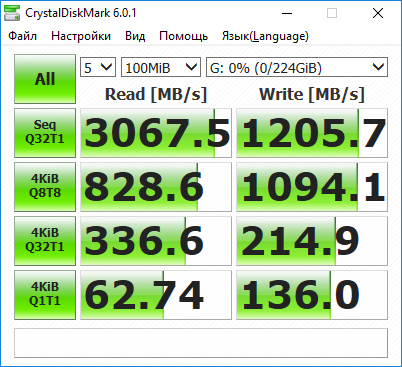Click the 4KiB Q8T8 write result 1094.1
The height and width of the screenshot is (367, 402).
312,187
